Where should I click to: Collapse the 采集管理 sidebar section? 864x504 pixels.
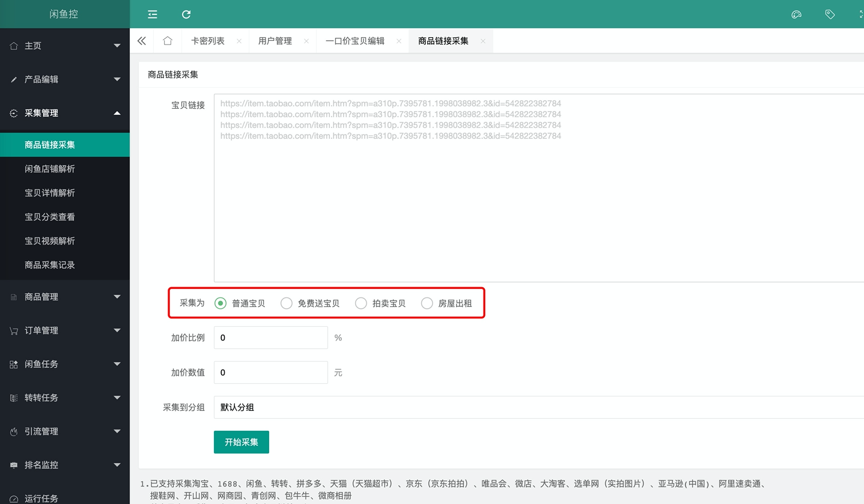click(x=64, y=112)
